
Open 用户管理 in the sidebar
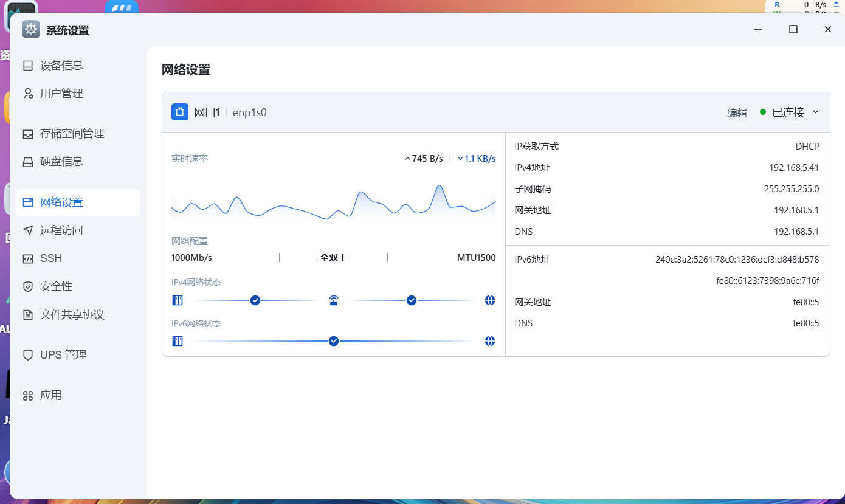pyautogui.click(x=78, y=94)
